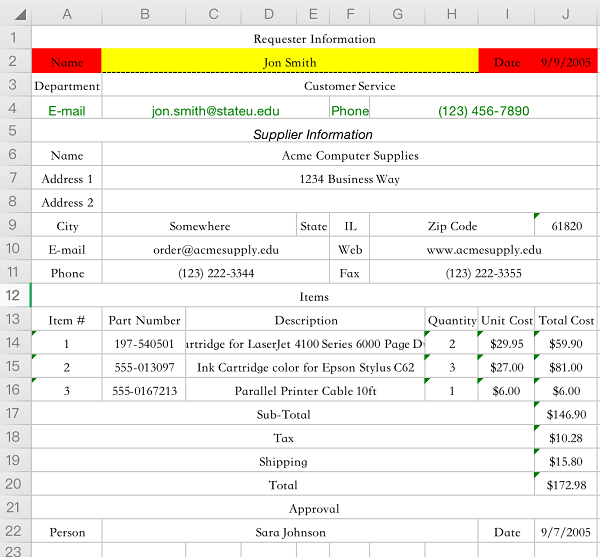Click the select-all triangle corner
The image size is (600, 557).
[20, 15]
